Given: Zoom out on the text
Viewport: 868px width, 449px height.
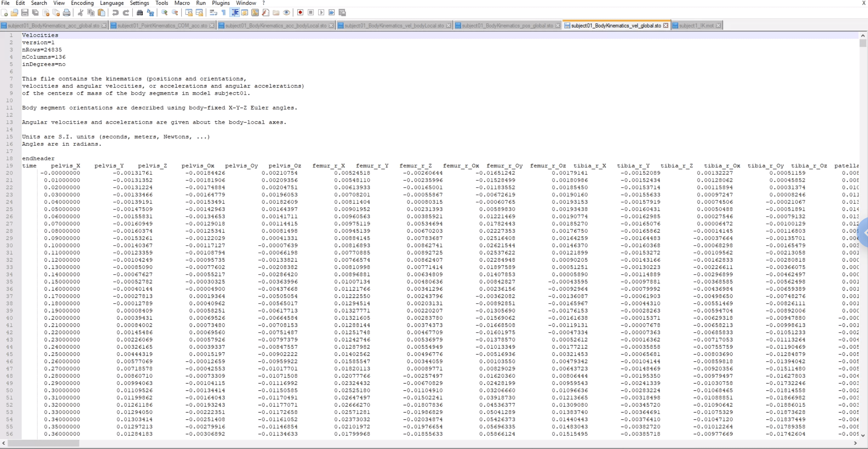Looking at the screenshot, I should 175,13.
